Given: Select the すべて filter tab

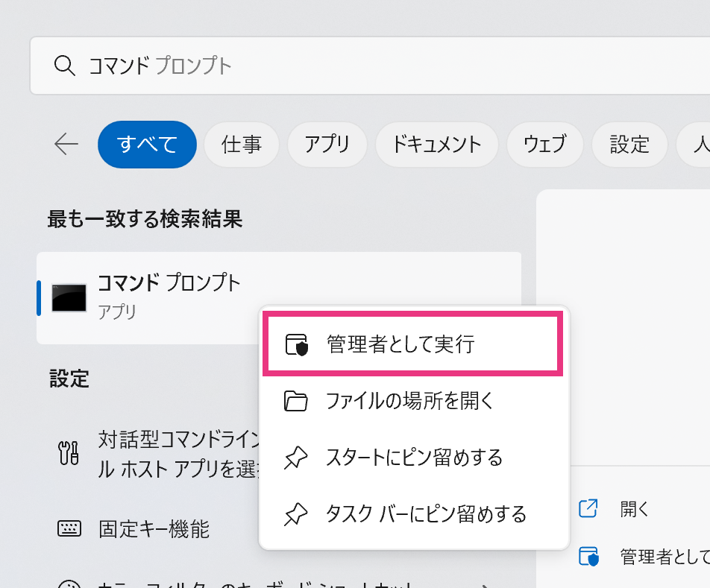Looking at the screenshot, I should [147, 145].
